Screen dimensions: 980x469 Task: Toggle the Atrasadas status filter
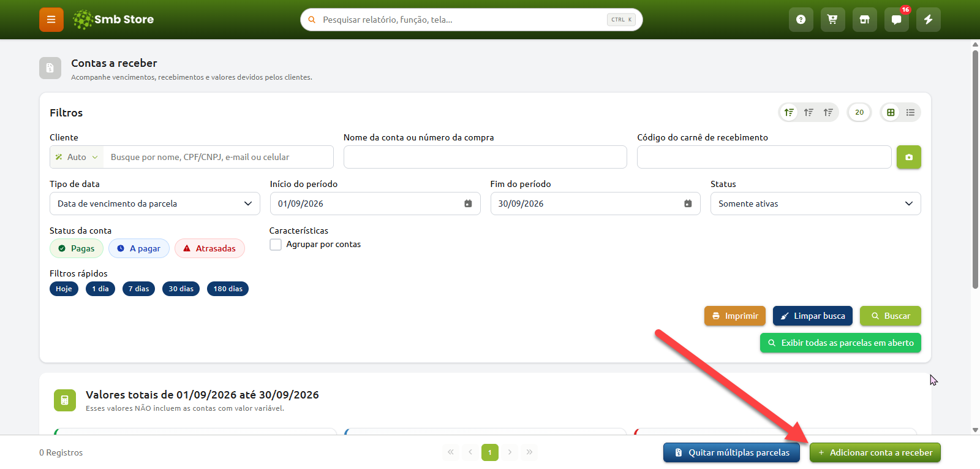coord(209,248)
